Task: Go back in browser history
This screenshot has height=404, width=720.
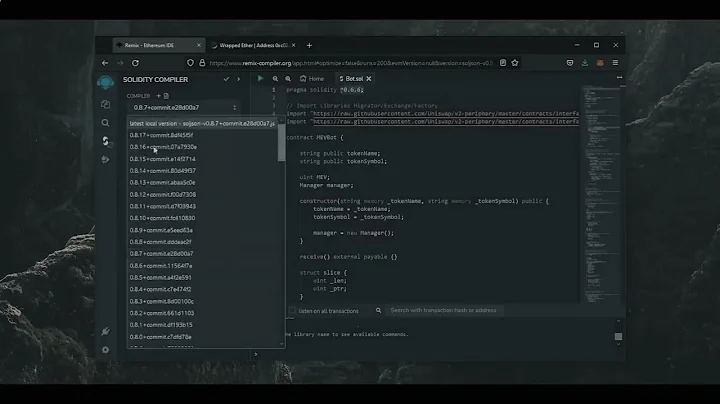Action: [105, 63]
